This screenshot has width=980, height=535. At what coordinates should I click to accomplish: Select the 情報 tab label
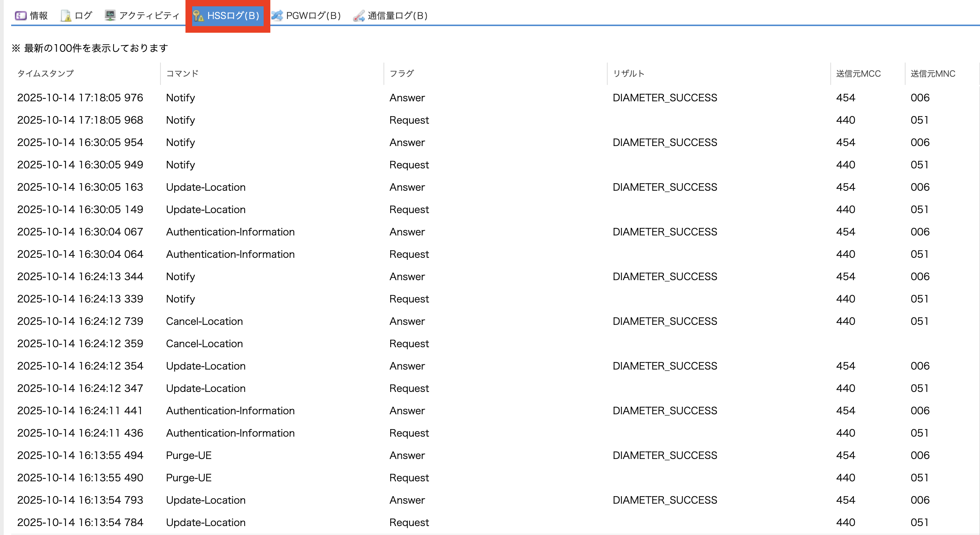[x=38, y=16]
